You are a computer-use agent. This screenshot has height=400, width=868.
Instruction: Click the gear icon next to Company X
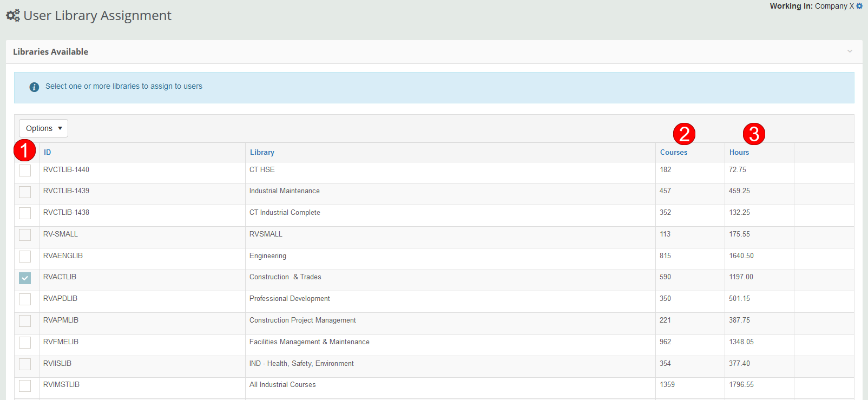point(859,6)
